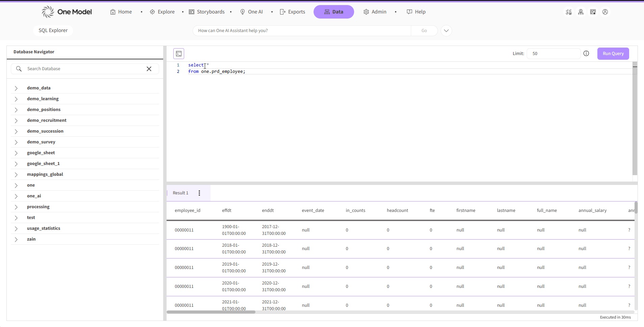Clear the database search with X icon
The image size is (644, 327).
pyautogui.click(x=149, y=69)
